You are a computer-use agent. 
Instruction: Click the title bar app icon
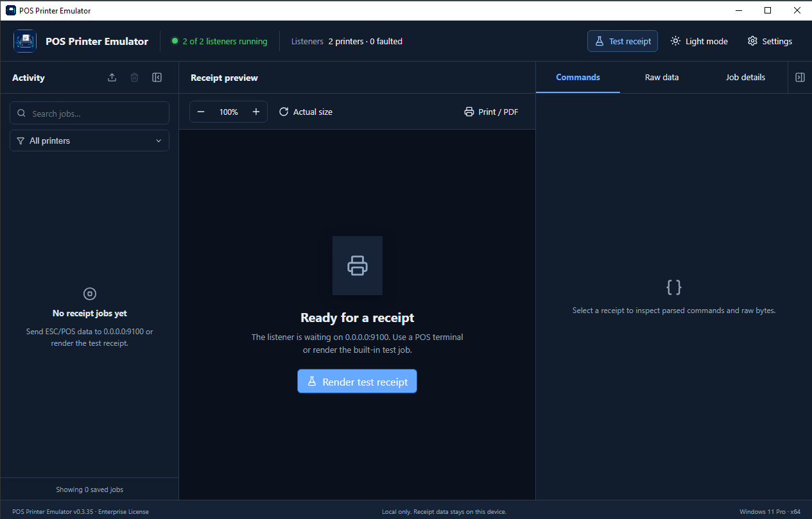pos(11,10)
